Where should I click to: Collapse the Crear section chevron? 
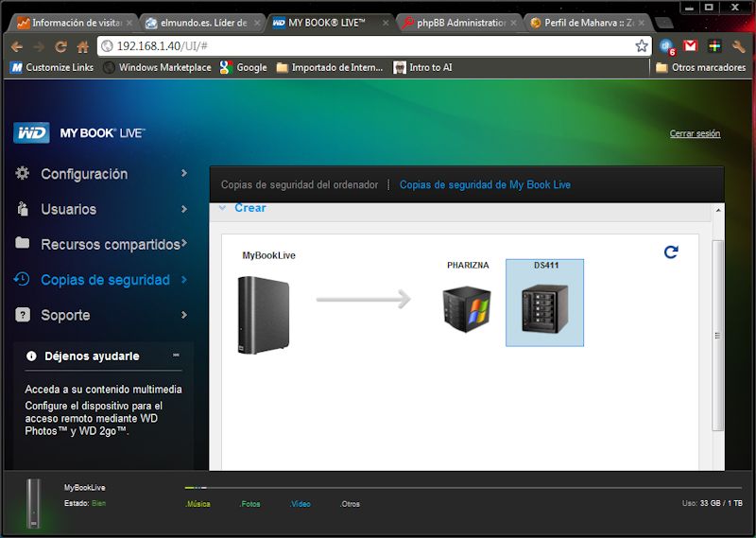[222, 208]
